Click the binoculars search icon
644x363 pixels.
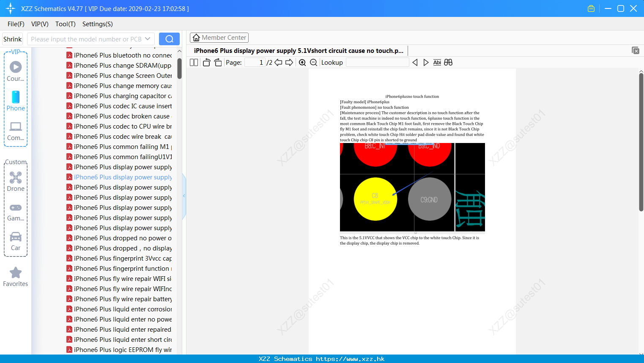pos(448,62)
